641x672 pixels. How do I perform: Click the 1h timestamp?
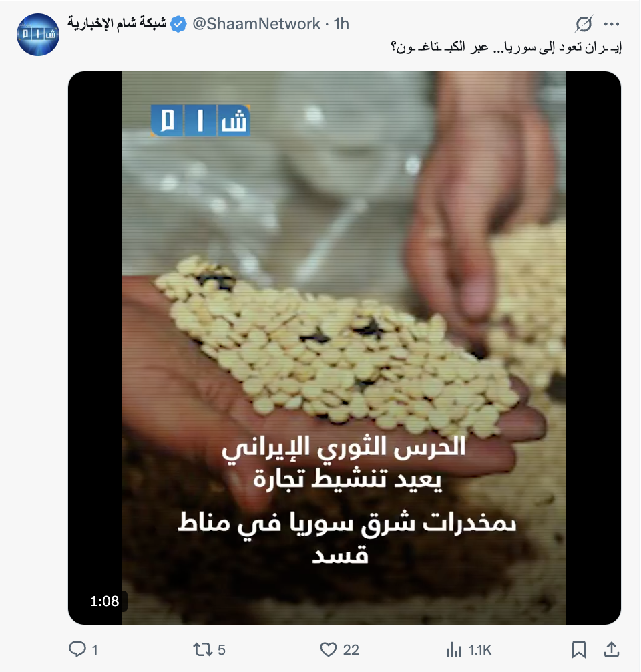point(341,24)
